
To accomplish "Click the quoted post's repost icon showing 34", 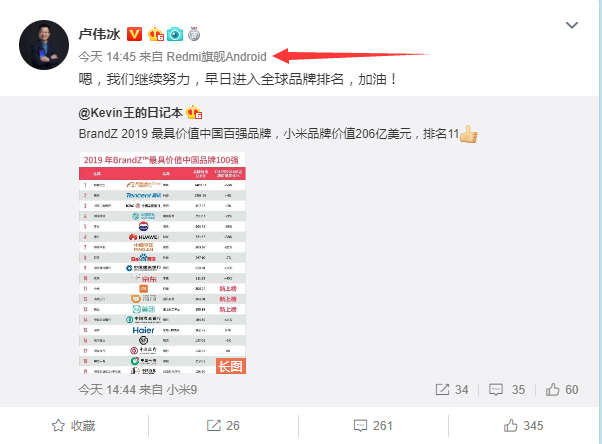I will coord(452,390).
